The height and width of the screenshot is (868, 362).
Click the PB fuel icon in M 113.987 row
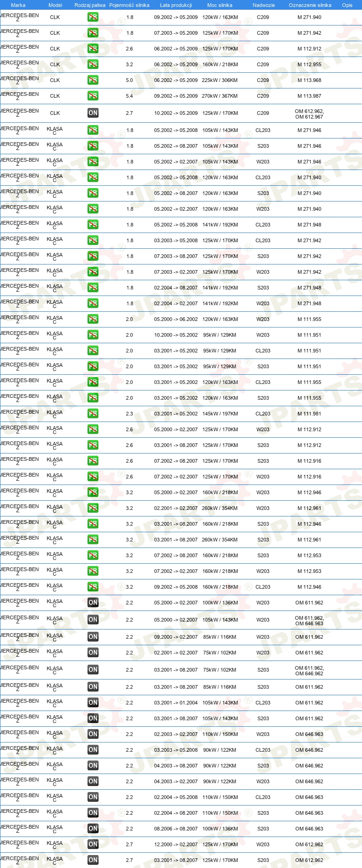coord(93,96)
